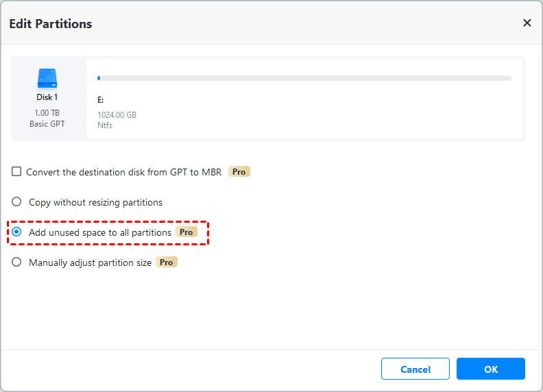Click the blue used-space marker on the bar
Screen dimensions: 543x392
point(99,78)
